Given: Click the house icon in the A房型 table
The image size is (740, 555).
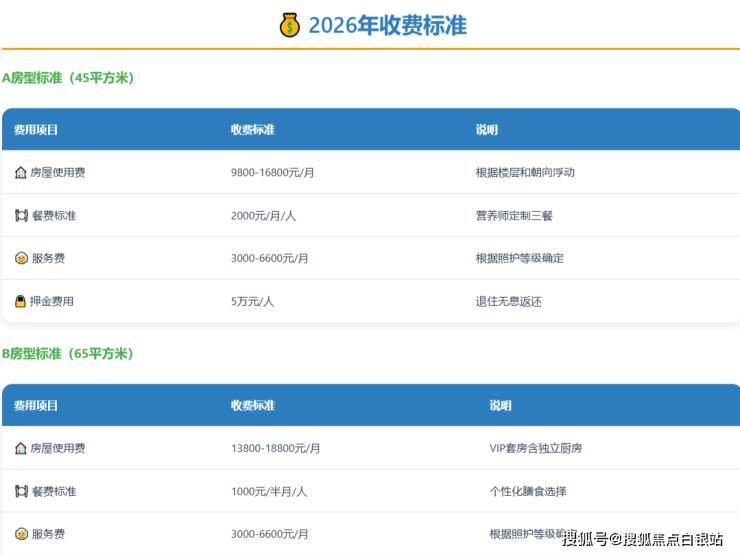Looking at the screenshot, I should point(21,172).
